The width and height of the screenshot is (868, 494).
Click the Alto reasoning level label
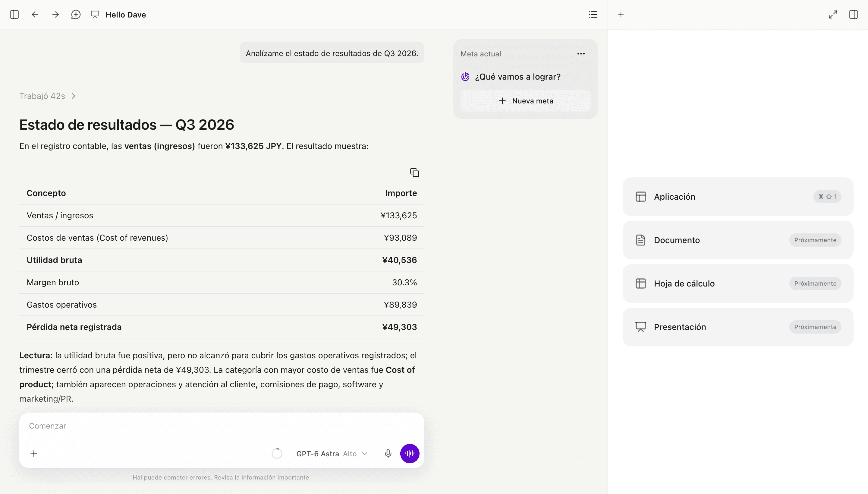coord(350,454)
